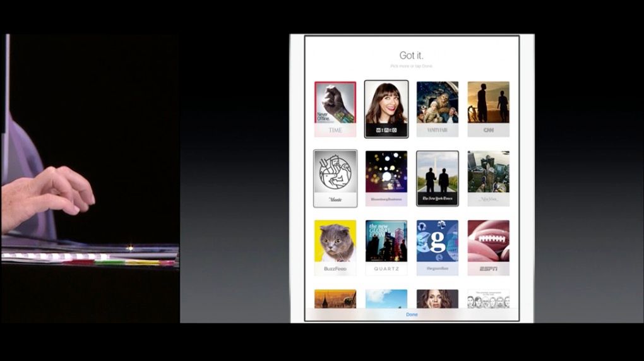Select the sketched faces tile in bottom row
Screen dimensions: 644x361
[x=488, y=299]
